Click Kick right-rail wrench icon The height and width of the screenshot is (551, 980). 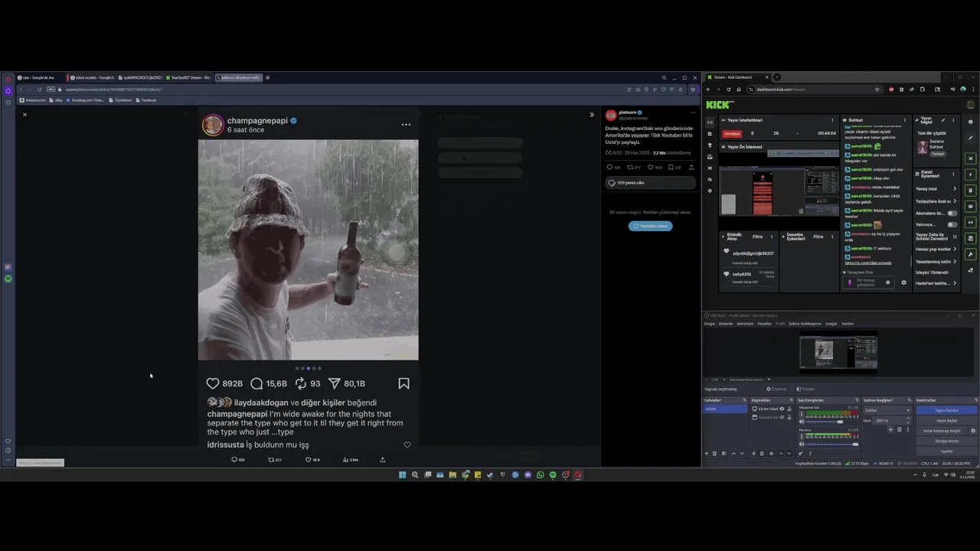(970, 254)
